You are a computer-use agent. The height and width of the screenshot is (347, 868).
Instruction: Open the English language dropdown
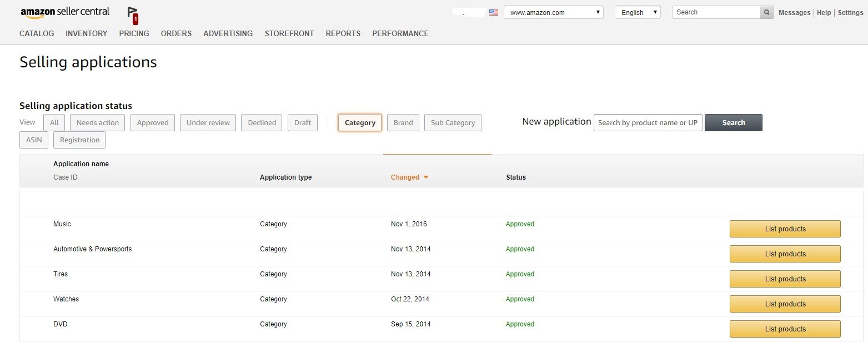point(638,12)
